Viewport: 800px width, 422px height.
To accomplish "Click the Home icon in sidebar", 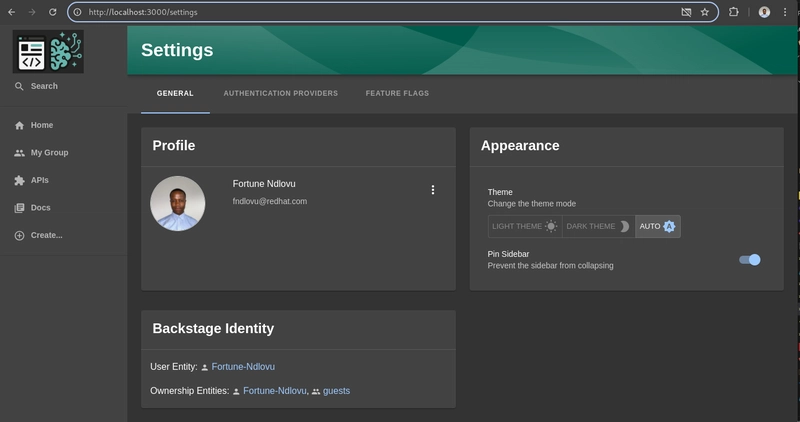I will [19, 126].
